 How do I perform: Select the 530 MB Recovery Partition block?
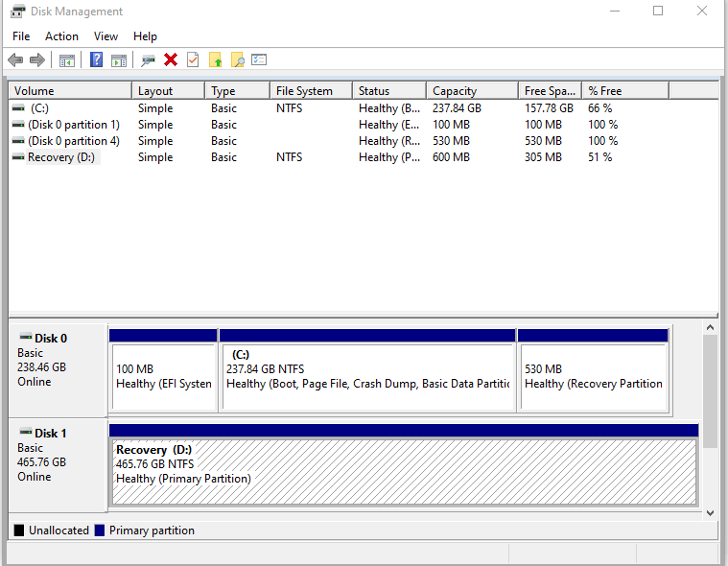[x=593, y=370]
